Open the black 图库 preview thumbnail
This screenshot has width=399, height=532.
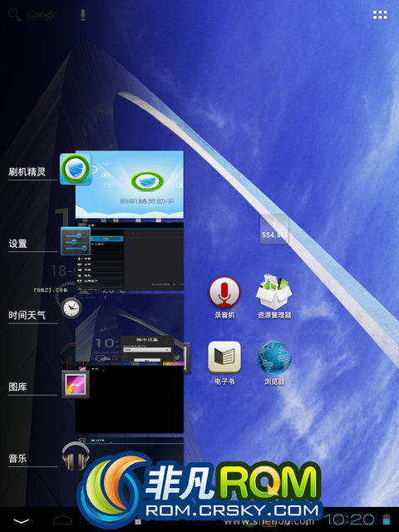(x=130, y=399)
